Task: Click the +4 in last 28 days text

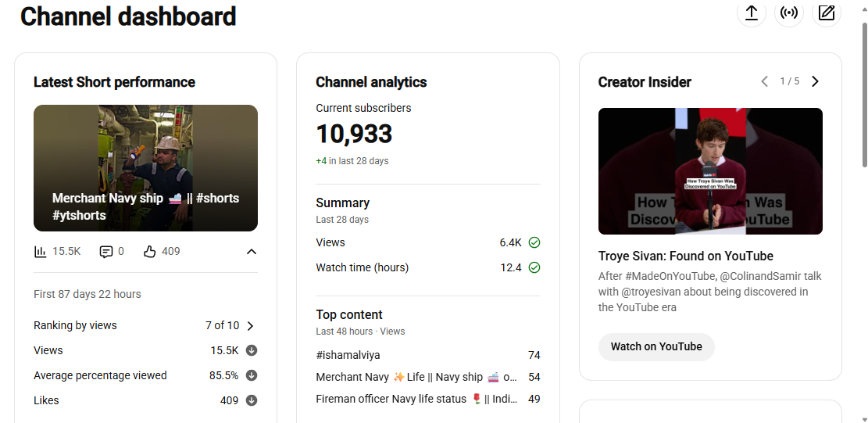Action: tap(352, 161)
